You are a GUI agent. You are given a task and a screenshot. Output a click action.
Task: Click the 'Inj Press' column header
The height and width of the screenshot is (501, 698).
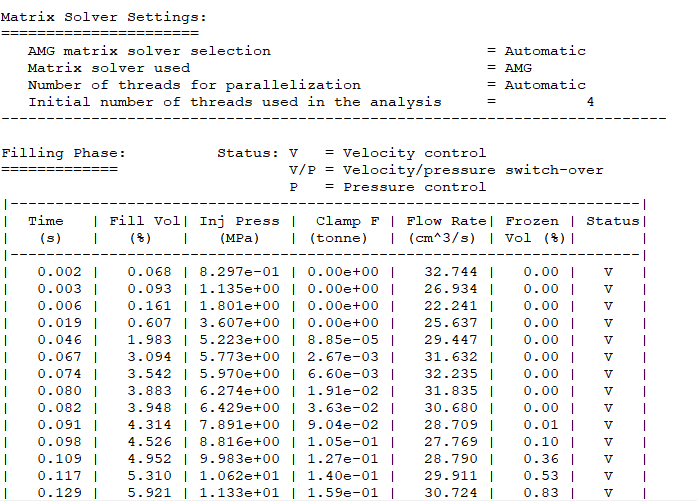tap(239, 221)
